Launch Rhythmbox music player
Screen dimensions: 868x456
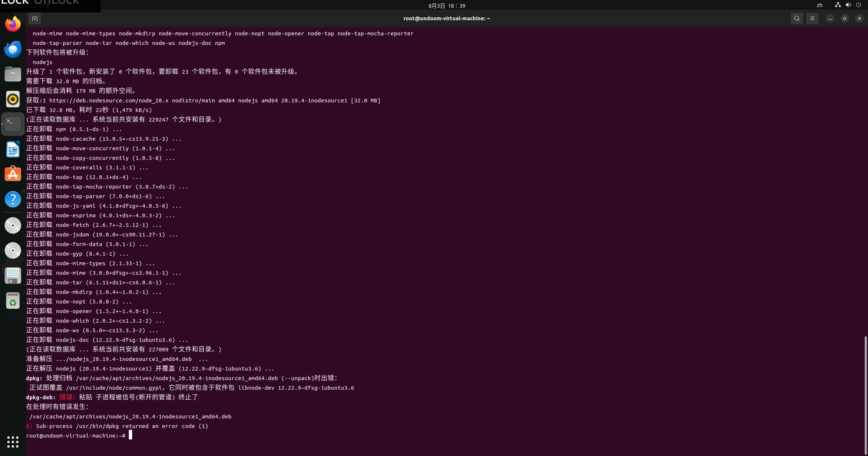tap(13, 99)
